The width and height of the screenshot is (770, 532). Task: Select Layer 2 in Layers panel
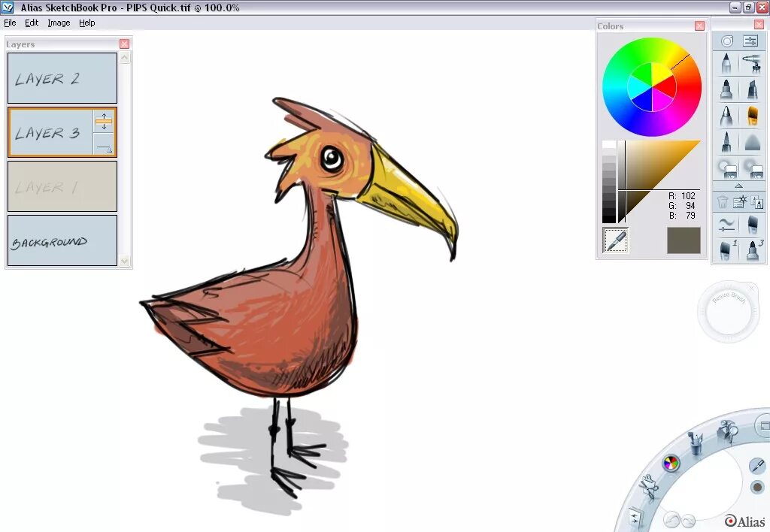(x=62, y=78)
